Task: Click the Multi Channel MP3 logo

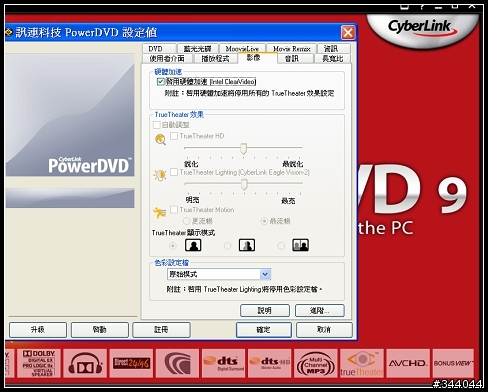Action: coord(316,363)
